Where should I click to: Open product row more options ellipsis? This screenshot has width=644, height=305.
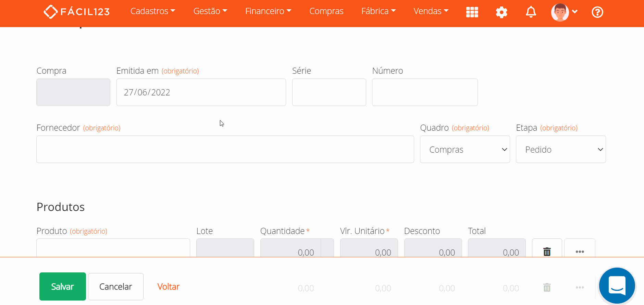point(580,251)
